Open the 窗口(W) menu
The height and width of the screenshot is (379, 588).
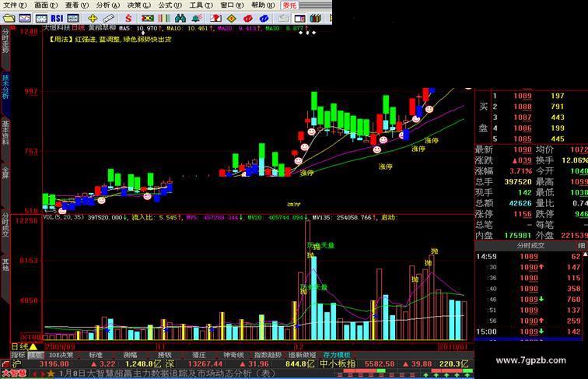click(232, 5)
